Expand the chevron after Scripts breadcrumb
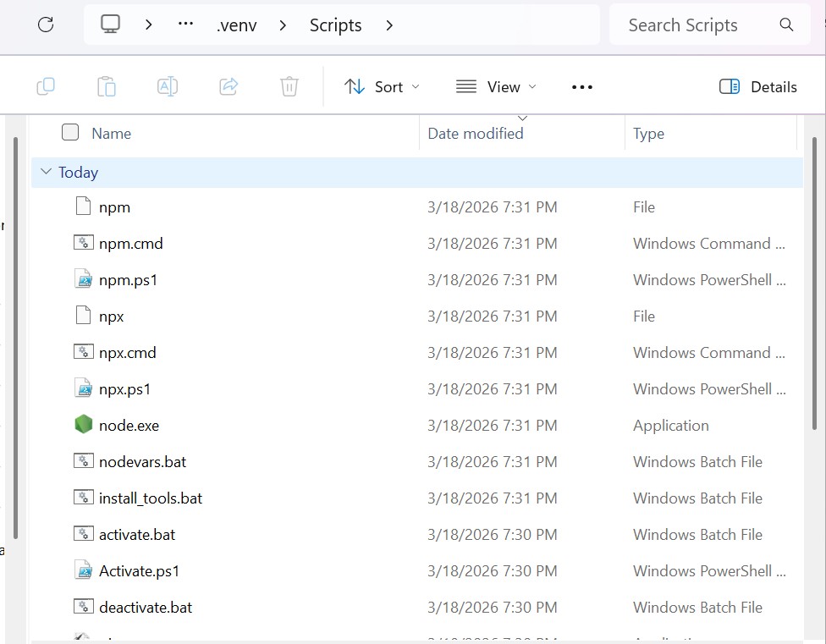Screen dimensions: 826x644 click(x=389, y=25)
